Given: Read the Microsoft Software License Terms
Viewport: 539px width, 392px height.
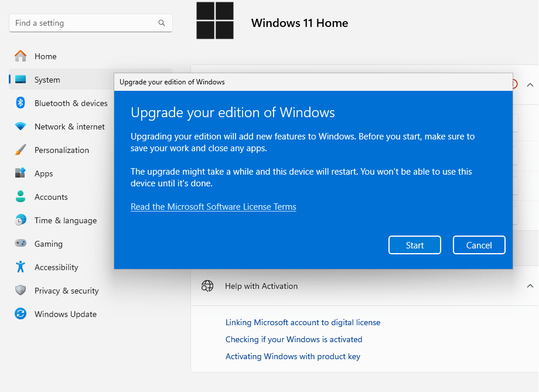Looking at the screenshot, I should click(x=213, y=207).
